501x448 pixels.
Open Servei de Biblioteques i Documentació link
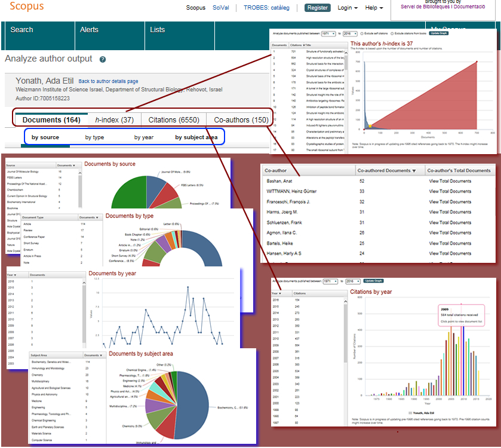pos(443,7)
